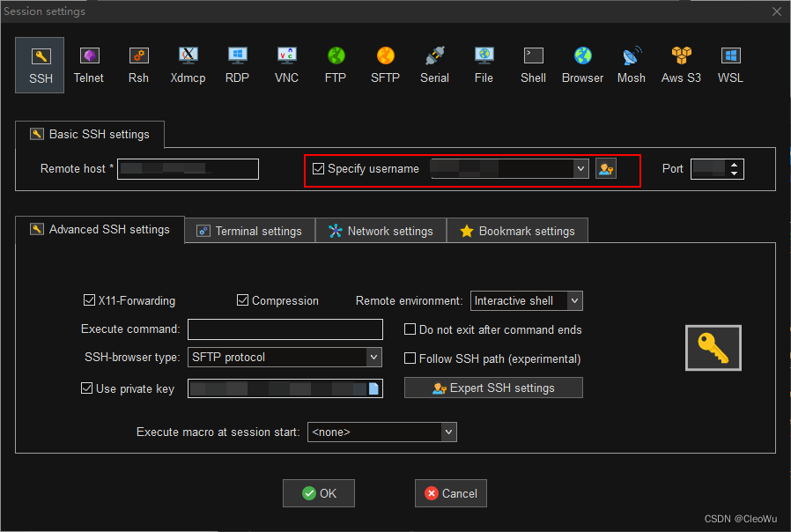This screenshot has height=532, width=791.
Task: Click the Execute command input field
Action: tap(285, 329)
